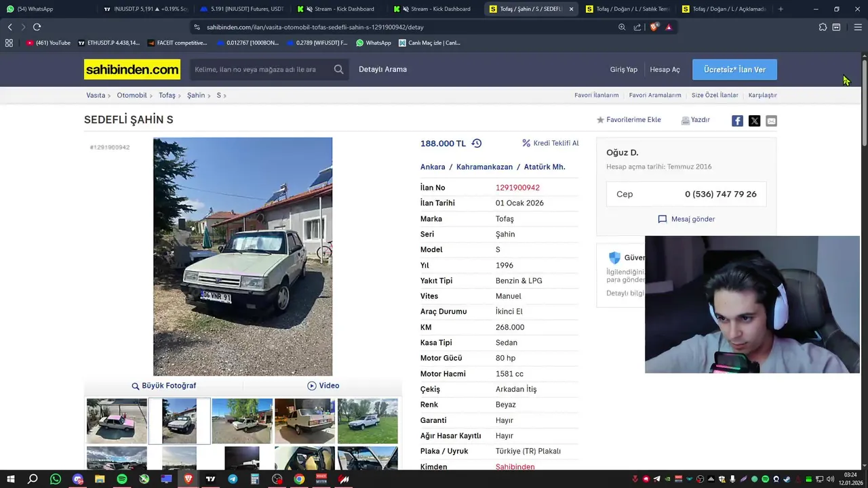Open price history clock icon
Image resolution: width=868 pixels, height=488 pixels.
[477, 143]
